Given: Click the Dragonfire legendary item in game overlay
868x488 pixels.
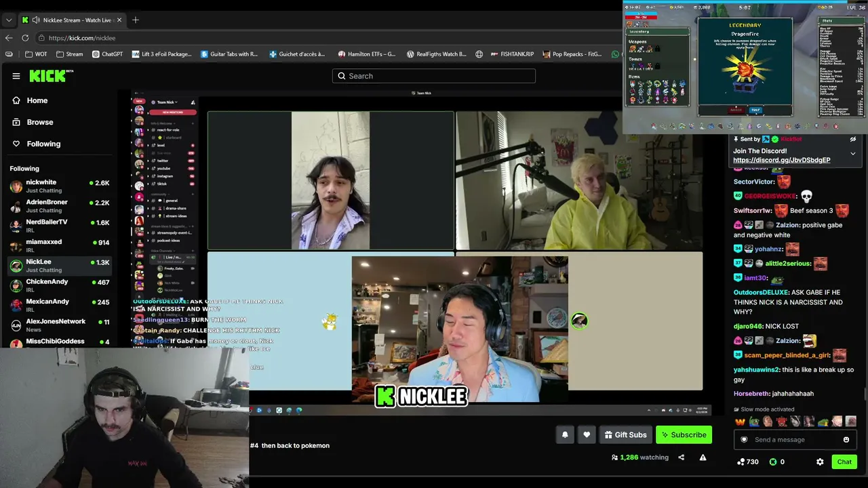Looking at the screenshot, I should [745, 70].
